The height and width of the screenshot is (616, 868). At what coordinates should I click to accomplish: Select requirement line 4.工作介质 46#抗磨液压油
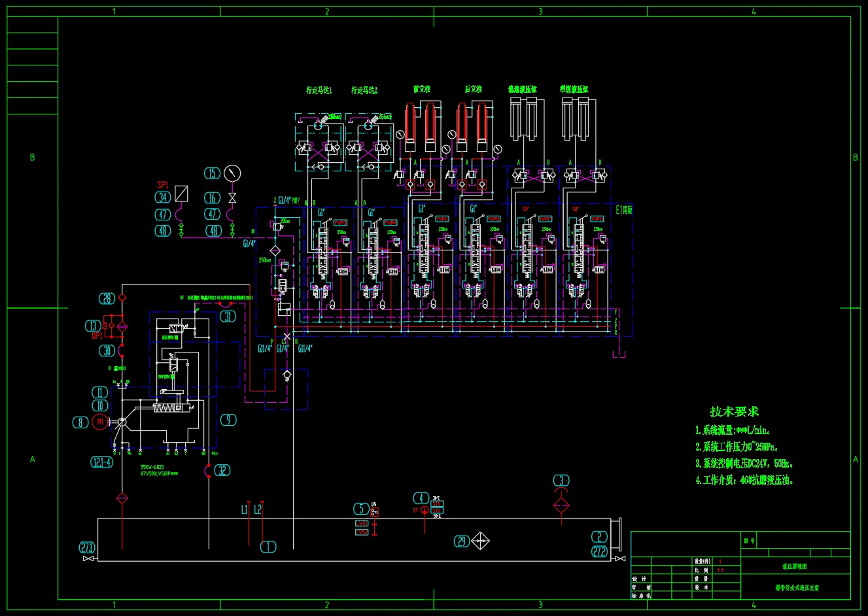tap(744, 480)
